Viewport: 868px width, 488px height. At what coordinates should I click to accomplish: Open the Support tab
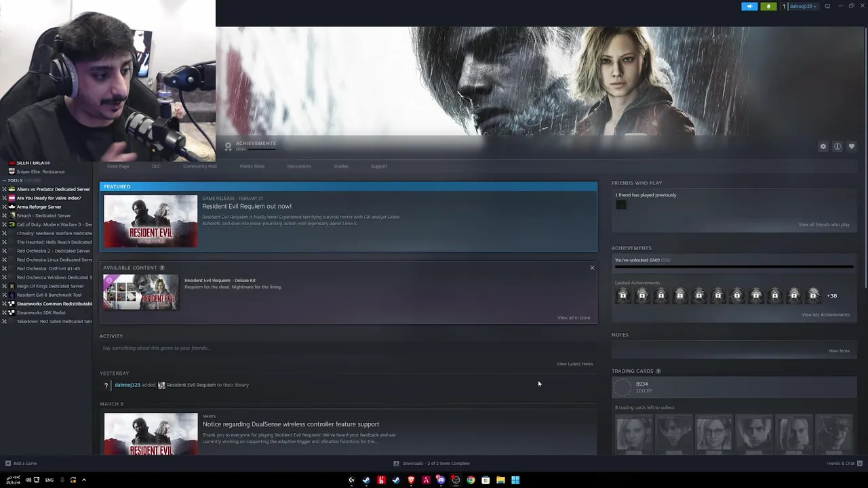[379, 166]
